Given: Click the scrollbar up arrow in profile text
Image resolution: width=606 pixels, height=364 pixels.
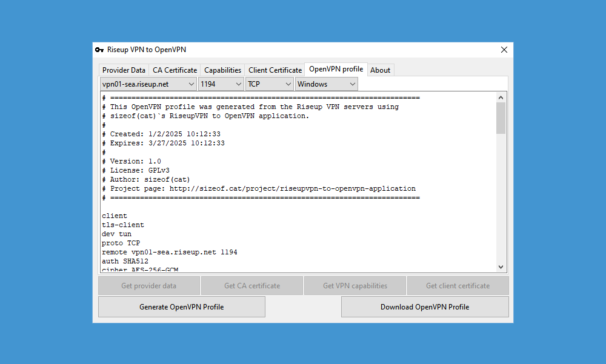Looking at the screenshot, I should click(501, 97).
